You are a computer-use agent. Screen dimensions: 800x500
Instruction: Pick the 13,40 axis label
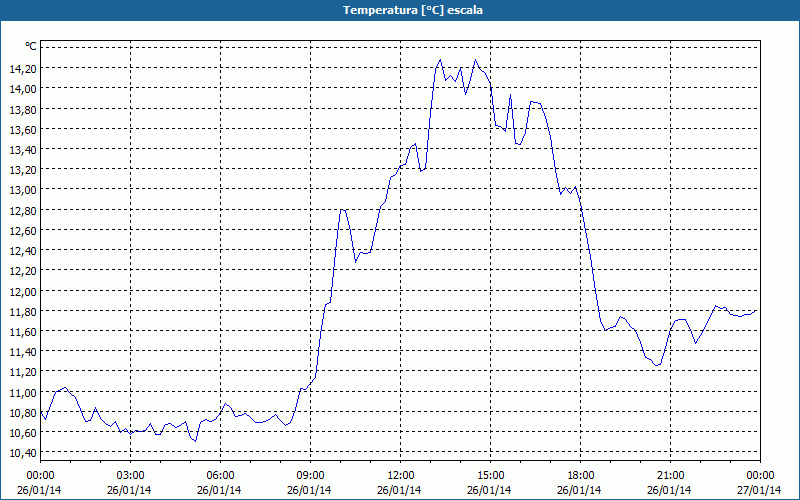(22, 149)
